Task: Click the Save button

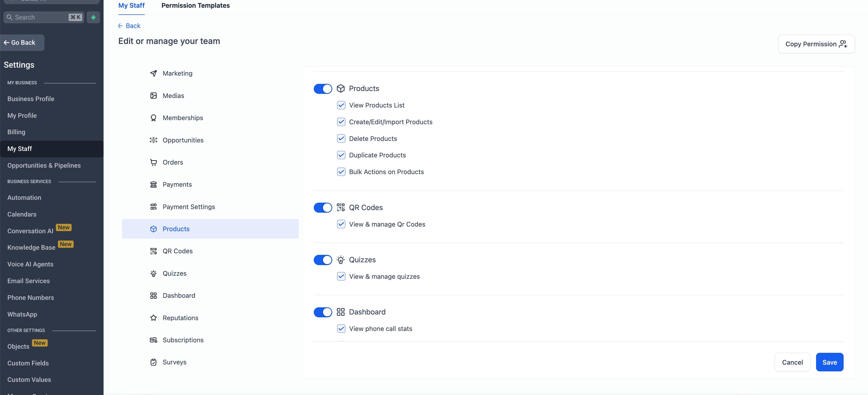Action: 829,362
